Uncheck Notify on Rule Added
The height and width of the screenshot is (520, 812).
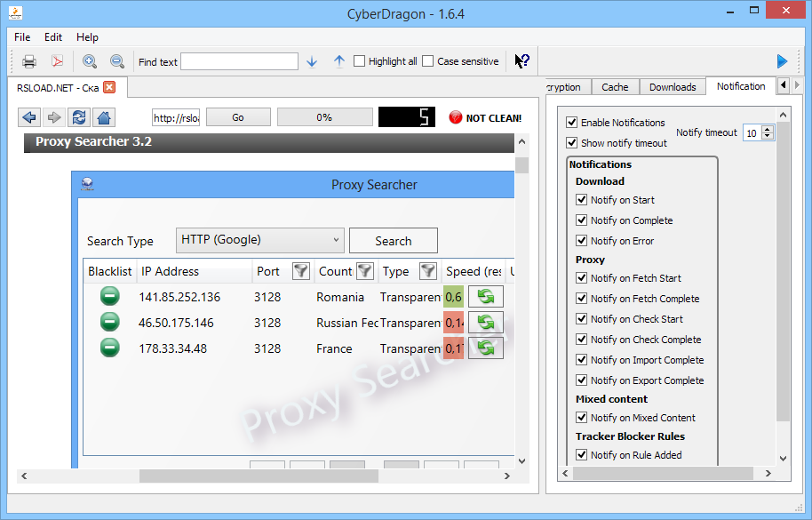tap(582, 455)
